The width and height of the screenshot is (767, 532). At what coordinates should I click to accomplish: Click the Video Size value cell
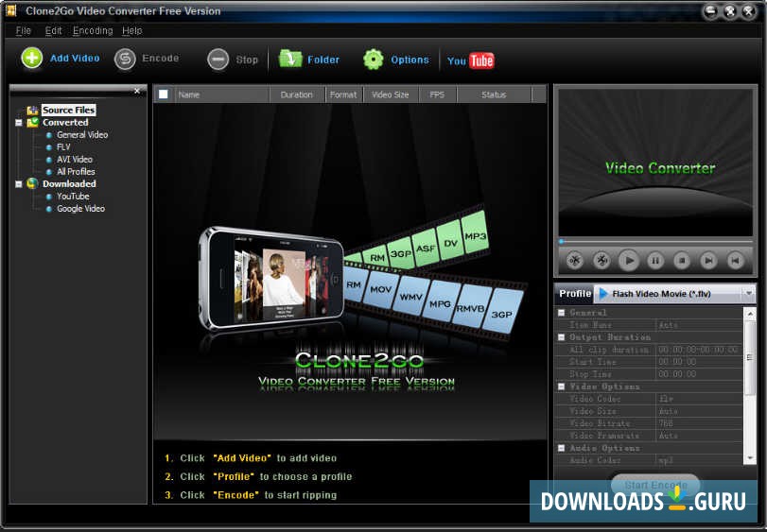pos(700,411)
